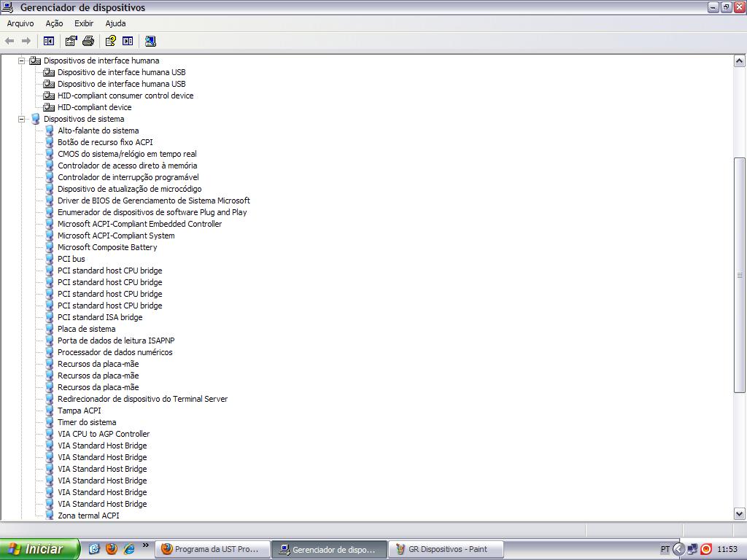747x560 pixels.
Task: Click the red circular tray icon
Action: 706,550
